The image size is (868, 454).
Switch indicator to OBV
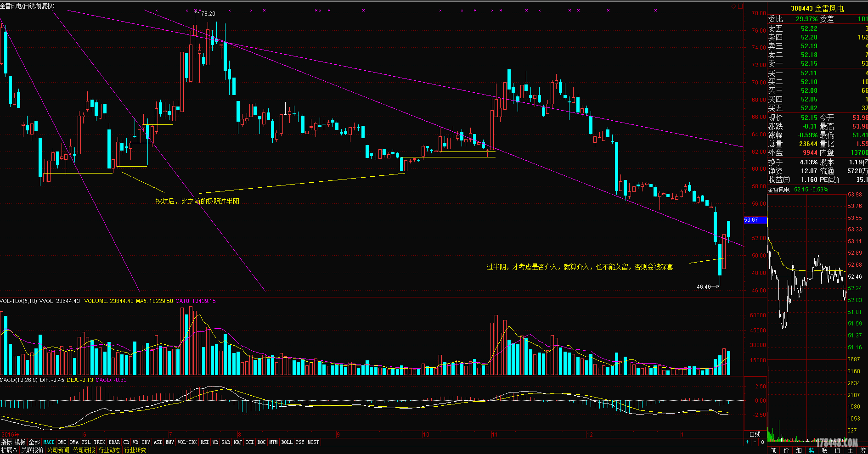click(x=146, y=442)
